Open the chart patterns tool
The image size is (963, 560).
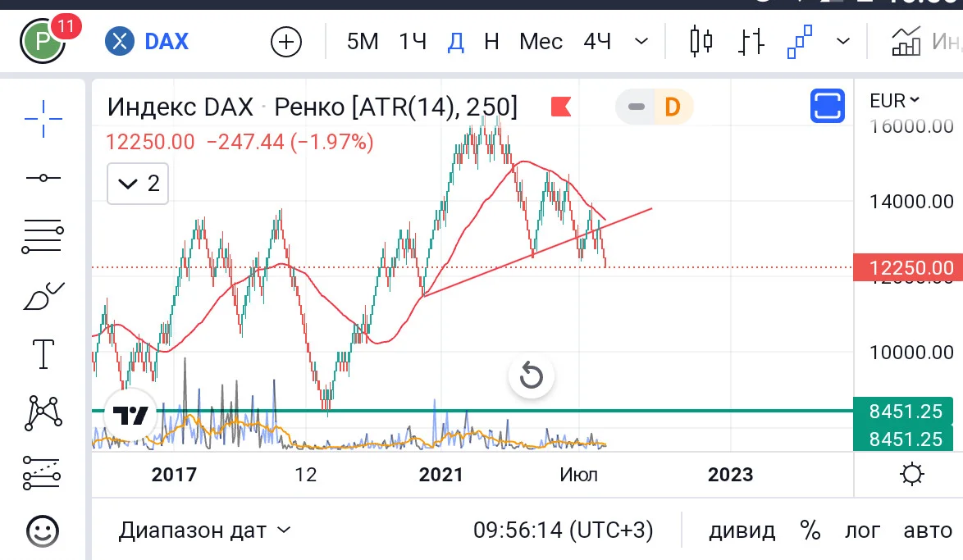(x=43, y=413)
